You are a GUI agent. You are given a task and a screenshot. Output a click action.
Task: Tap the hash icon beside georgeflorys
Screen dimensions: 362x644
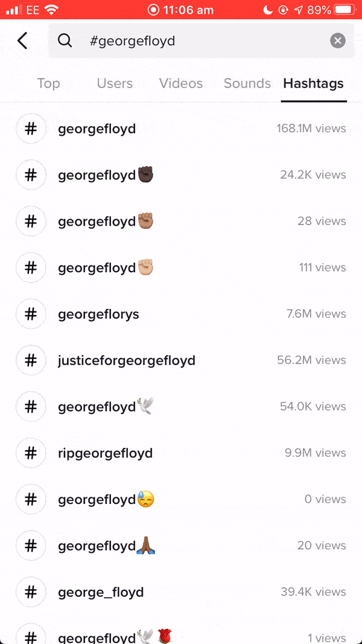(31, 314)
